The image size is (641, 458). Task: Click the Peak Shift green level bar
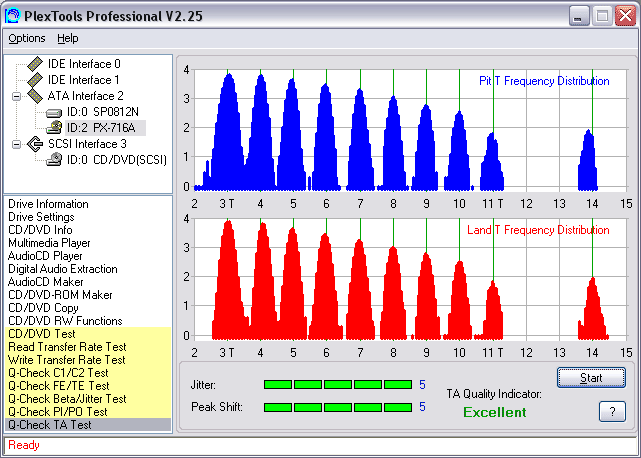click(x=338, y=407)
